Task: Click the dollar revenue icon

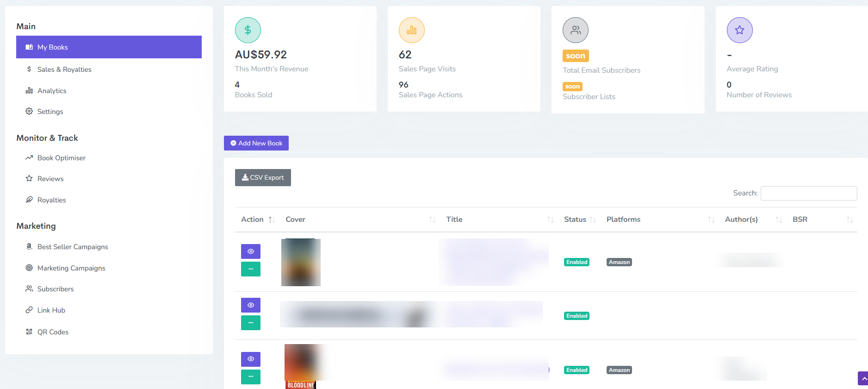Action: 248,30
